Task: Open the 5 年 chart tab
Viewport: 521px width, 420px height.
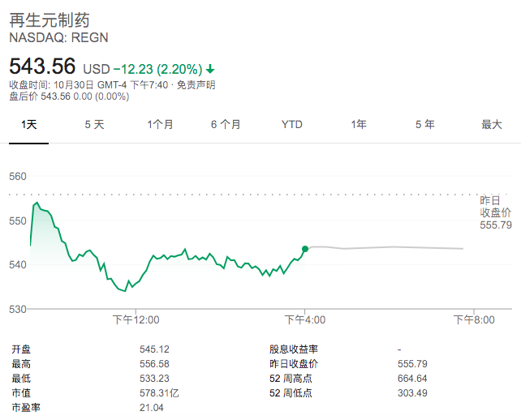Action: (425, 125)
